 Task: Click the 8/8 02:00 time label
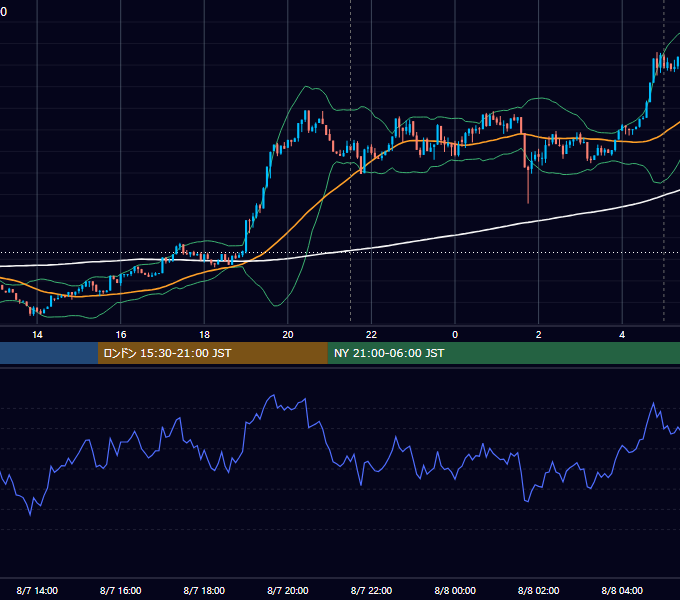tap(539, 590)
